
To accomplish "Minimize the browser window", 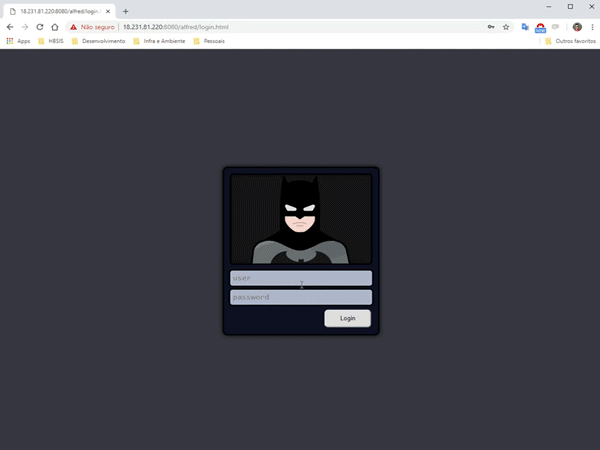I will pos(549,7).
